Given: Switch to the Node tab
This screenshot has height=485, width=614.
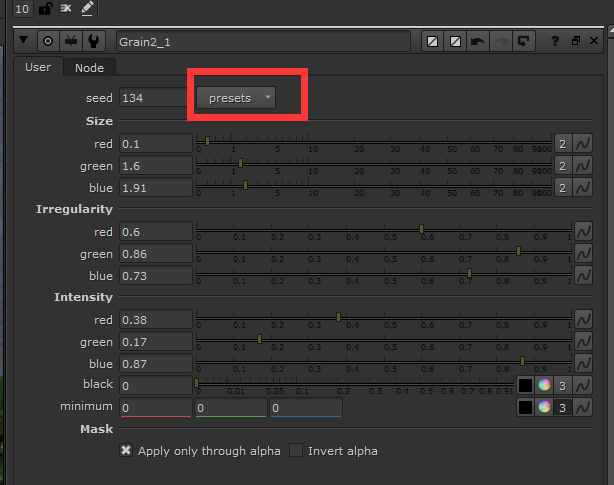Looking at the screenshot, I should (89, 68).
